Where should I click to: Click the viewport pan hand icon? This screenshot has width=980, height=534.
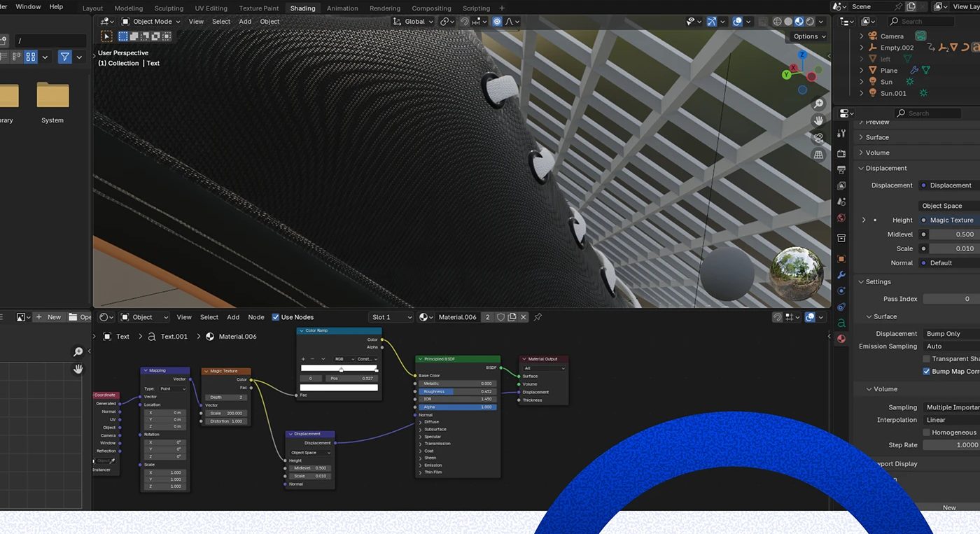point(818,121)
